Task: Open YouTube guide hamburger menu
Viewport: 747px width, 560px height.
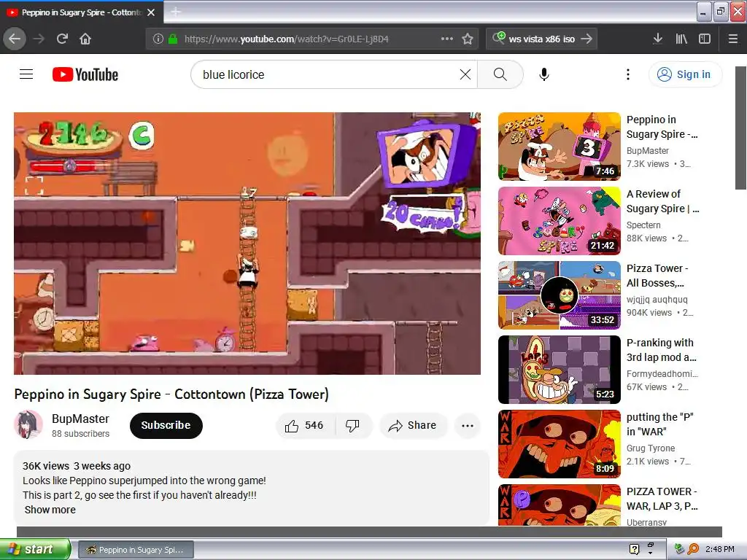Action: 26,74
